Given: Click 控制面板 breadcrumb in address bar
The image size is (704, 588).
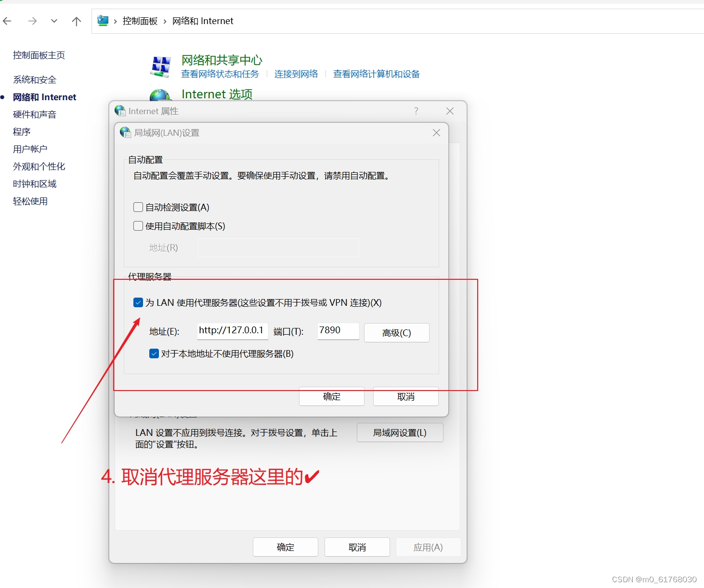Looking at the screenshot, I should [x=140, y=21].
